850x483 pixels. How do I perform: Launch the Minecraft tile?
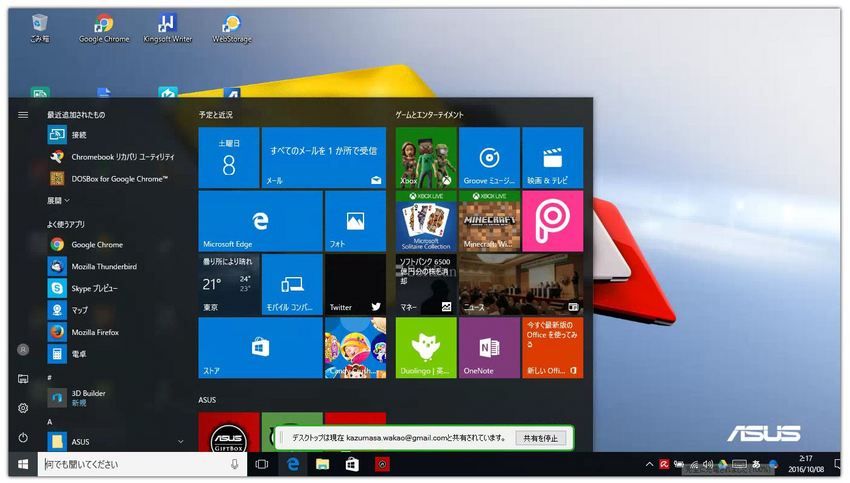pos(490,221)
